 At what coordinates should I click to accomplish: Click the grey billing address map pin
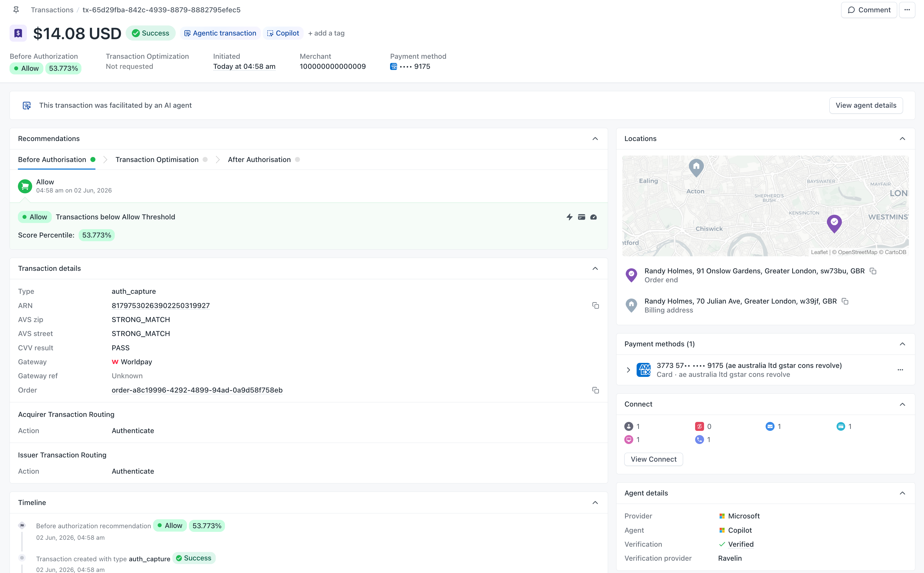click(x=696, y=168)
